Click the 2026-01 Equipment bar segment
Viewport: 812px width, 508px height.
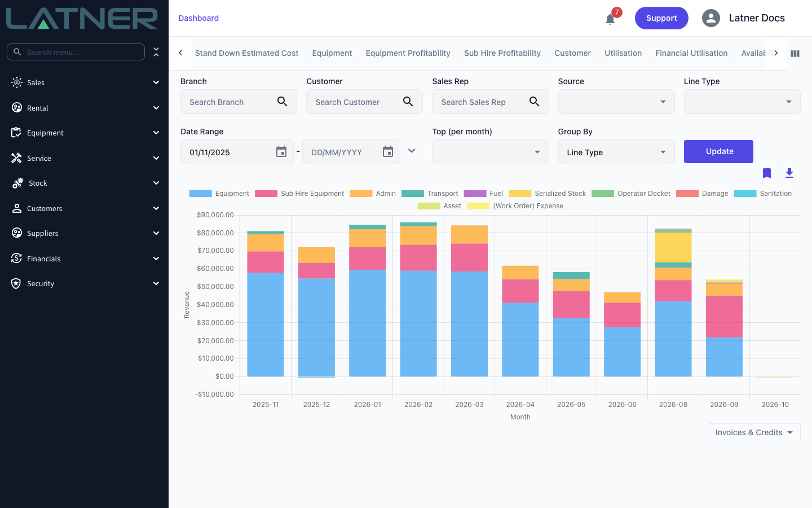click(368, 323)
